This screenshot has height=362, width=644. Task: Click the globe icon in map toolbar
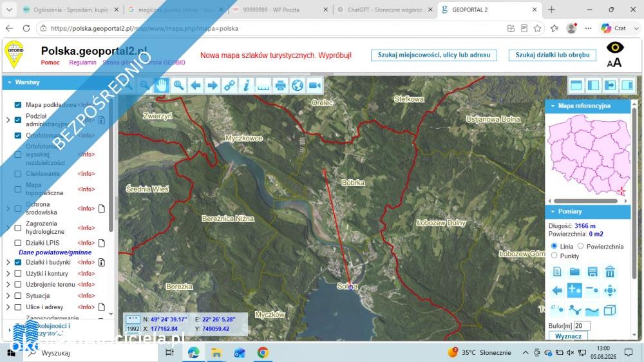tap(298, 86)
